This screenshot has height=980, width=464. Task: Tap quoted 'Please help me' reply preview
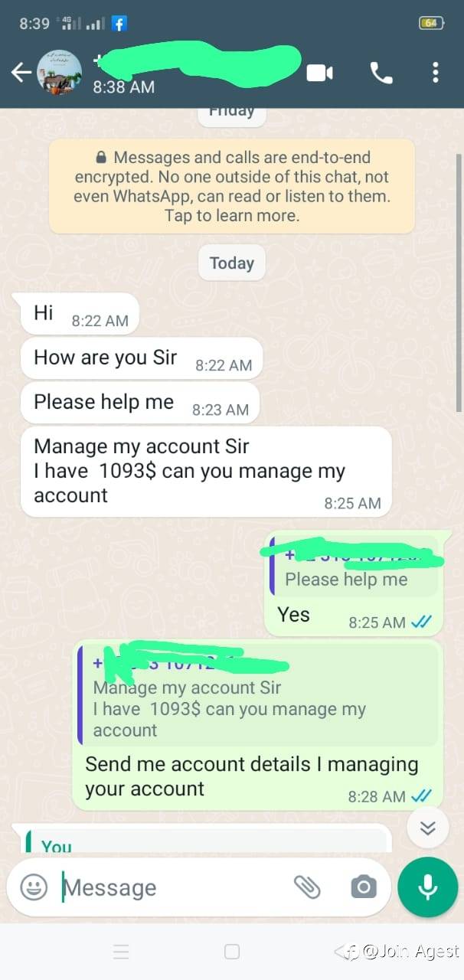(x=354, y=567)
